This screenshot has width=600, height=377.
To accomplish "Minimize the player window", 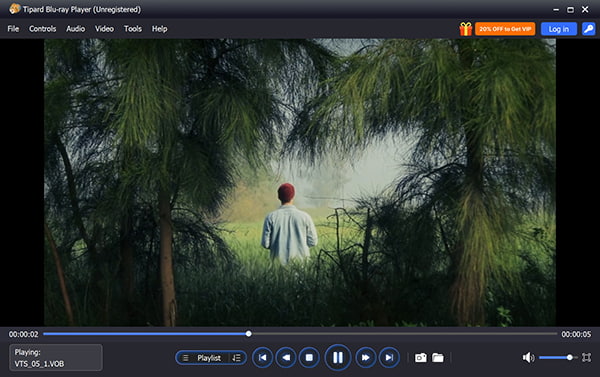I will (x=556, y=10).
